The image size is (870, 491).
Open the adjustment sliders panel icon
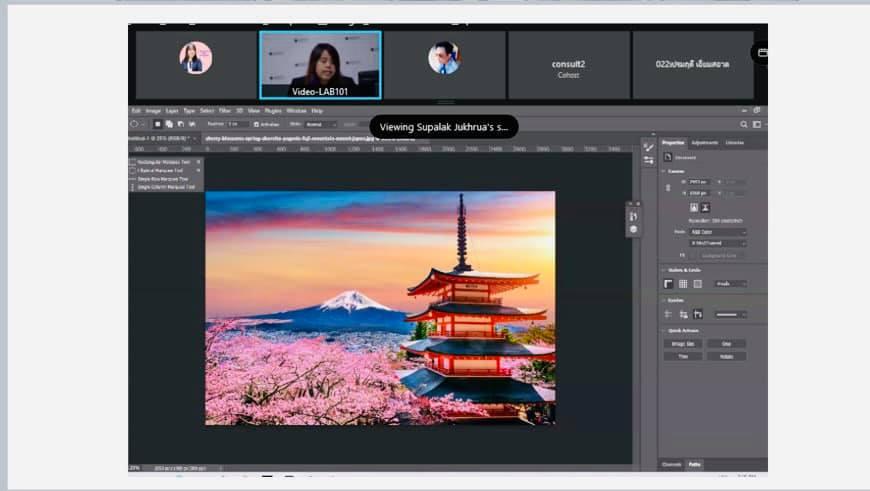click(649, 161)
